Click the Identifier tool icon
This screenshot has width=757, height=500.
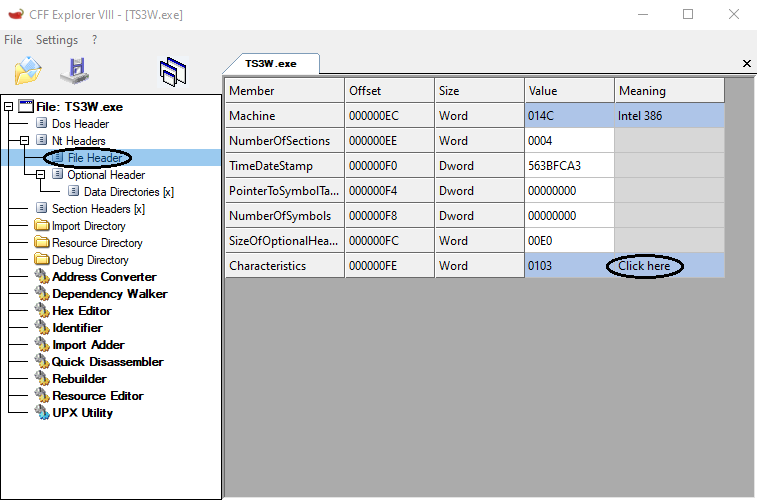42,327
